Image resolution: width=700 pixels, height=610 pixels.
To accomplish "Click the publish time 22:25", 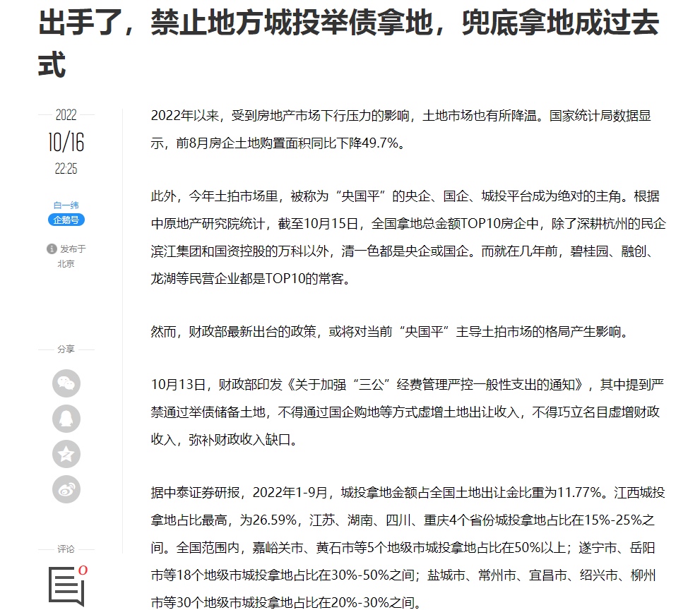I will [66, 169].
